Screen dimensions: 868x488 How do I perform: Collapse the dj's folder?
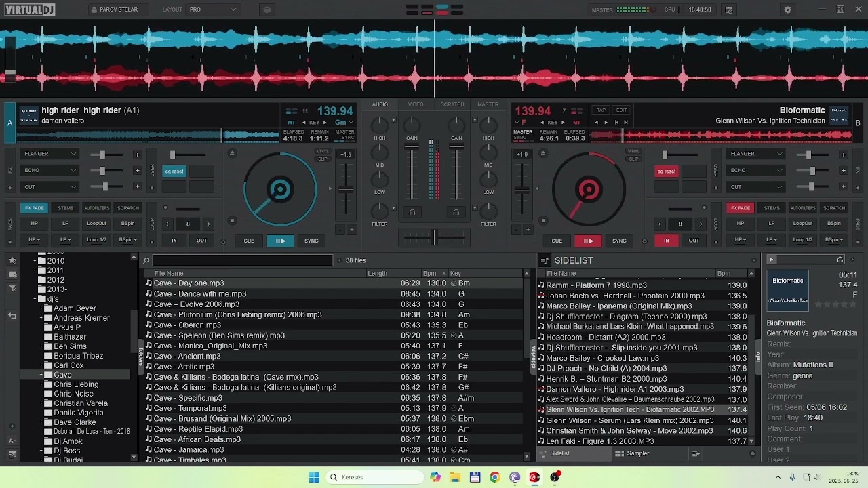[35, 299]
